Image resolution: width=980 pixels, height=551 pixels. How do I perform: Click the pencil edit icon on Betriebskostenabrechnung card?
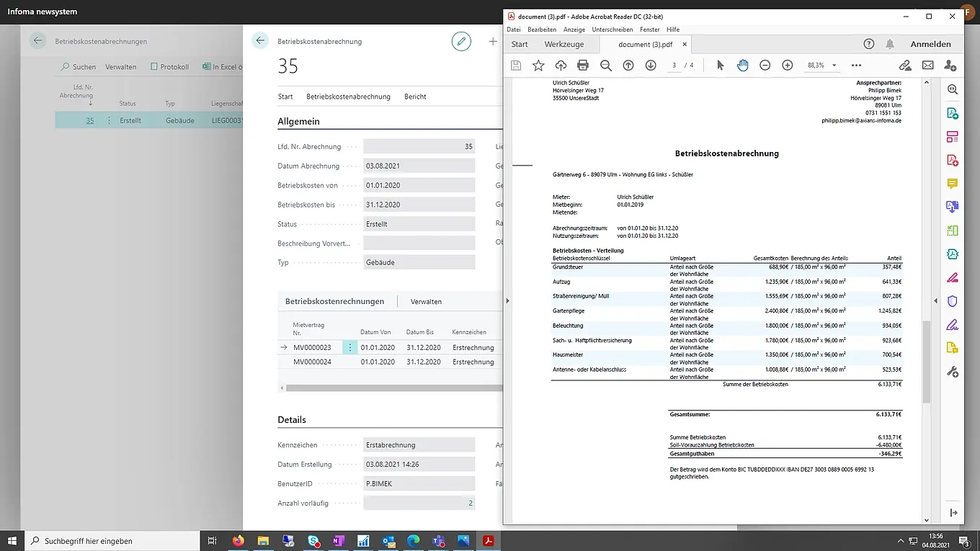461,42
